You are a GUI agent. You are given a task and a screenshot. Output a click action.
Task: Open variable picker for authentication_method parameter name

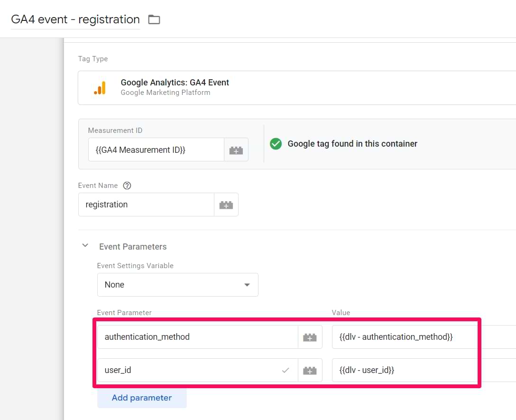(x=310, y=337)
